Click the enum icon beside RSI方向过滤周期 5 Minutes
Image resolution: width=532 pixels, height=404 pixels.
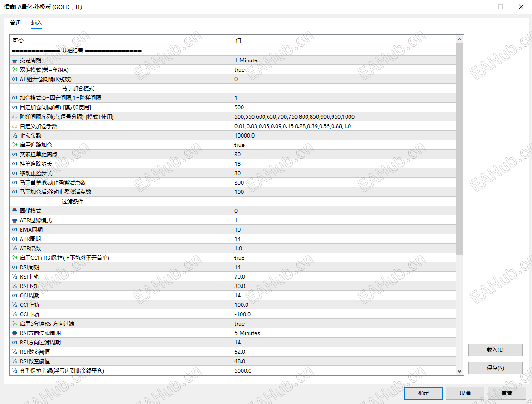[15, 333]
